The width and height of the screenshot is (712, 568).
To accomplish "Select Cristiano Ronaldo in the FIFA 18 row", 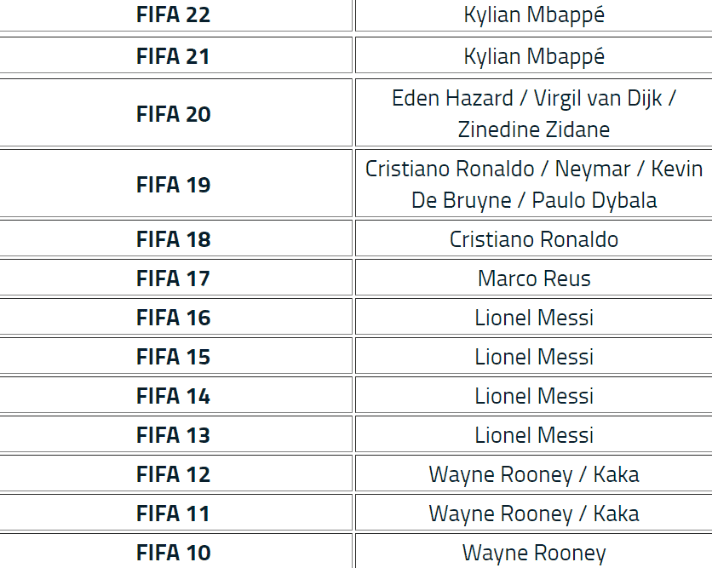I will [x=534, y=240].
